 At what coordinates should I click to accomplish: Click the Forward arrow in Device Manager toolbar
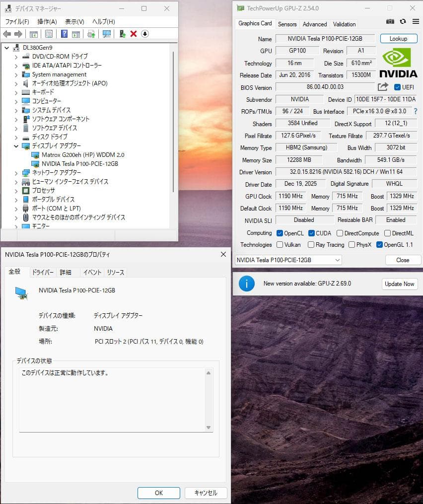[18, 34]
